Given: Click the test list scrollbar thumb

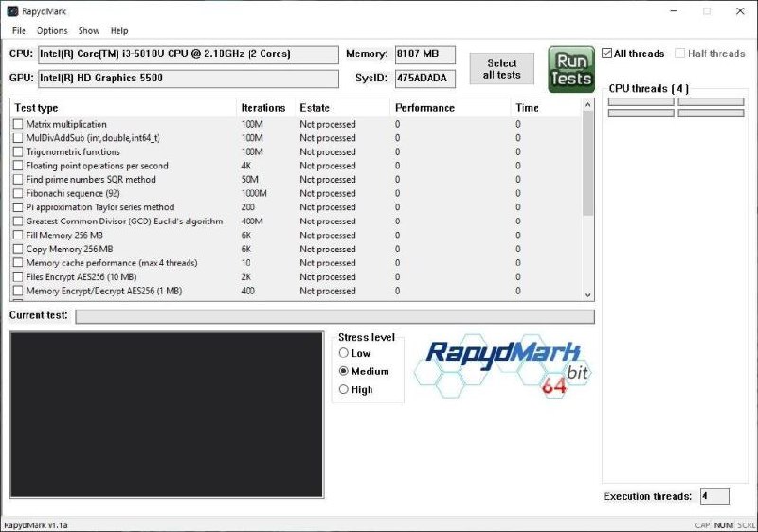Looking at the screenshot, I should tap(587, 163).
